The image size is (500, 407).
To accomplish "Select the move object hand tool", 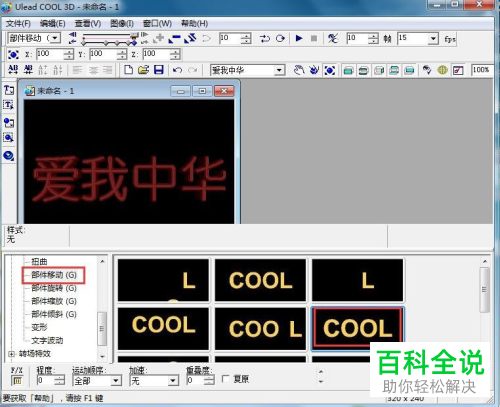I will pyautogui.click(x=299, y=70).
